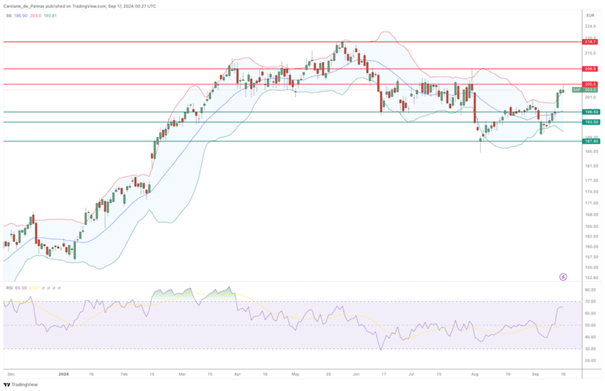The height and width of the screenshot is (391, 605).
Task: Click the RSI 70.00 axis value
Action: pos(590,301)
